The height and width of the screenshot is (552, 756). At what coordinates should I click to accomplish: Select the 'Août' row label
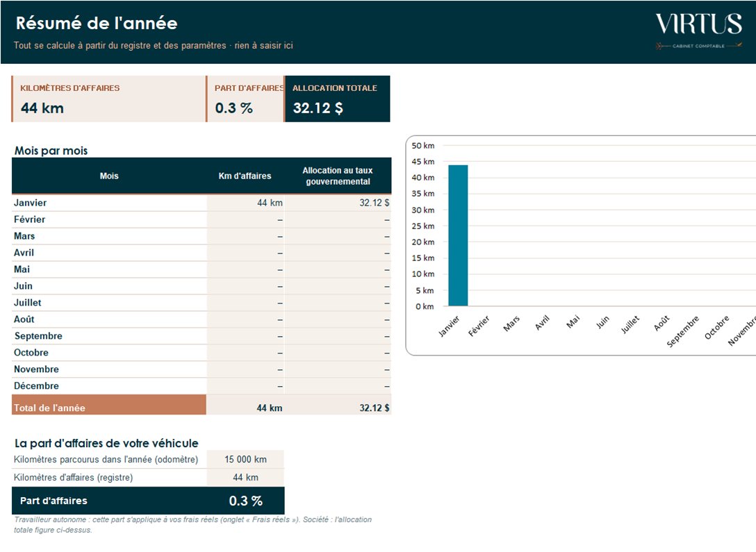tap(24, 319)
